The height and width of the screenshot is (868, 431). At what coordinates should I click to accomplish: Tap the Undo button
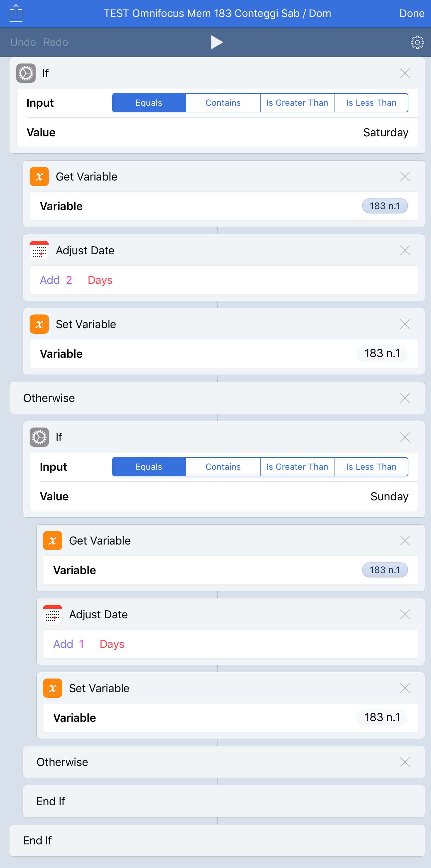(23, 42)
